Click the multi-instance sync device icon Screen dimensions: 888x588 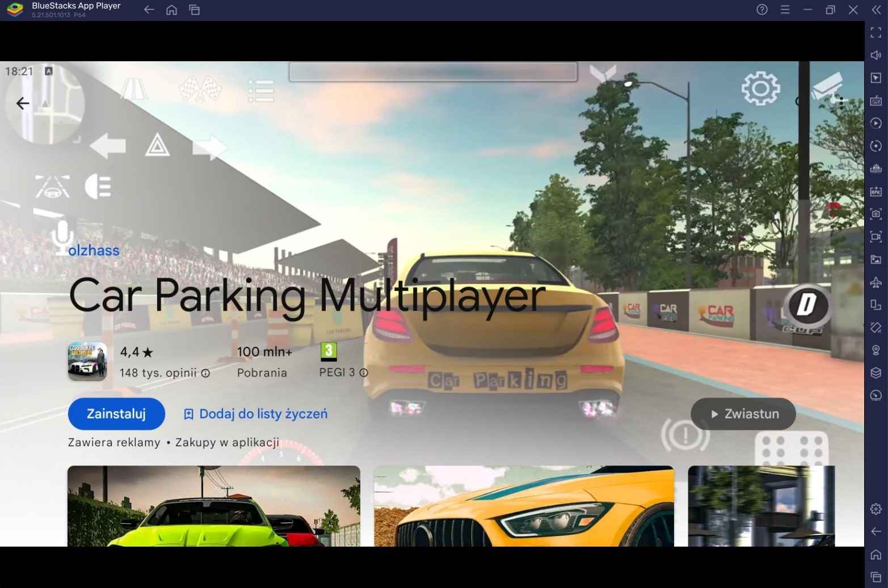[x=876, y=304]
